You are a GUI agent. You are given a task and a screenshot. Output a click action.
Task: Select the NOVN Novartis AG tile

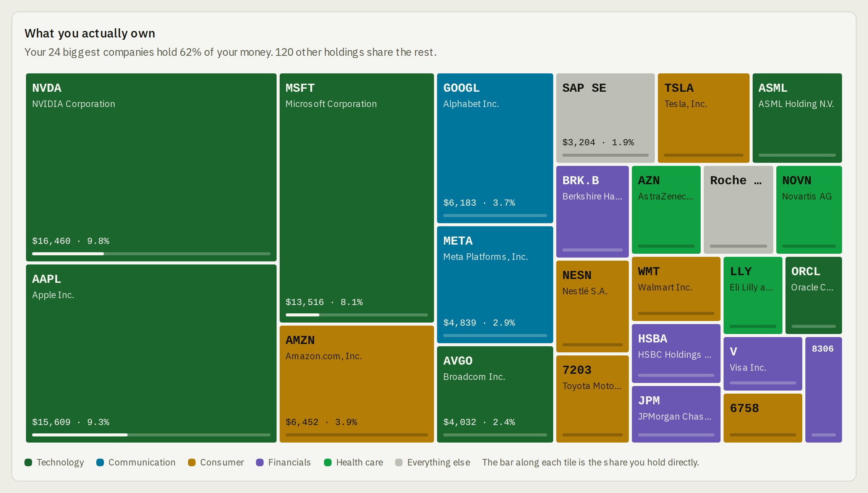click(x=809, y=210)
